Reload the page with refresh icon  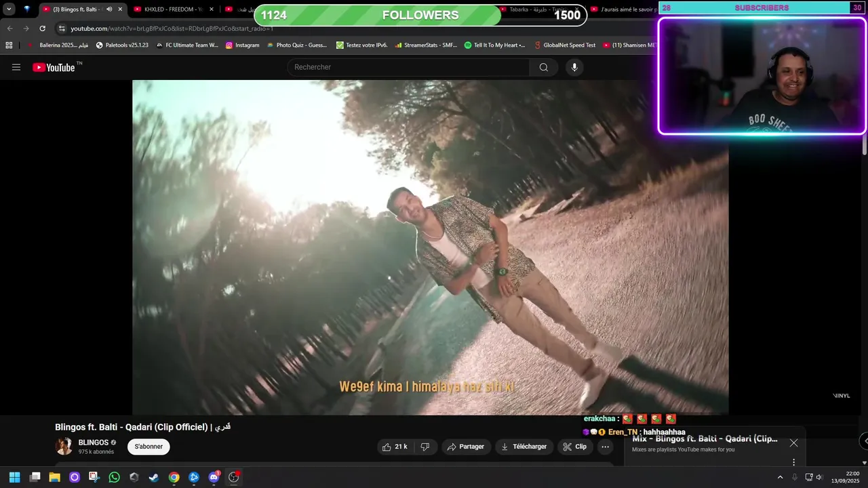tap(42, 28)
